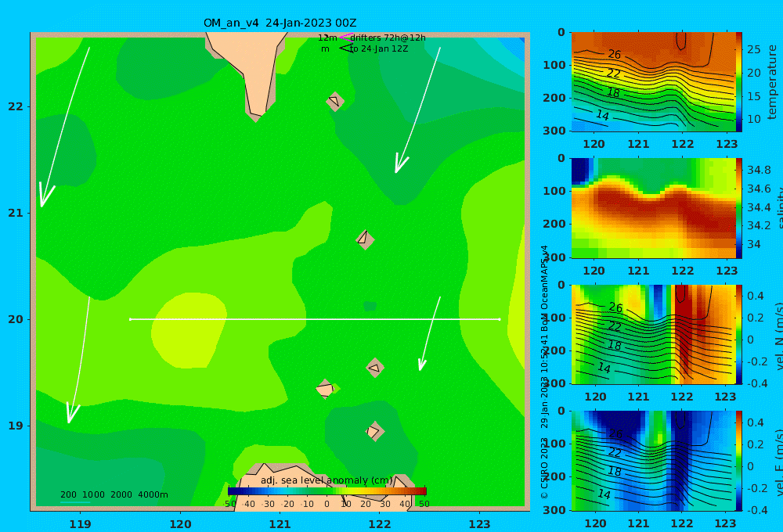Click longitude label 119 on main map

[x=80, y=524]
